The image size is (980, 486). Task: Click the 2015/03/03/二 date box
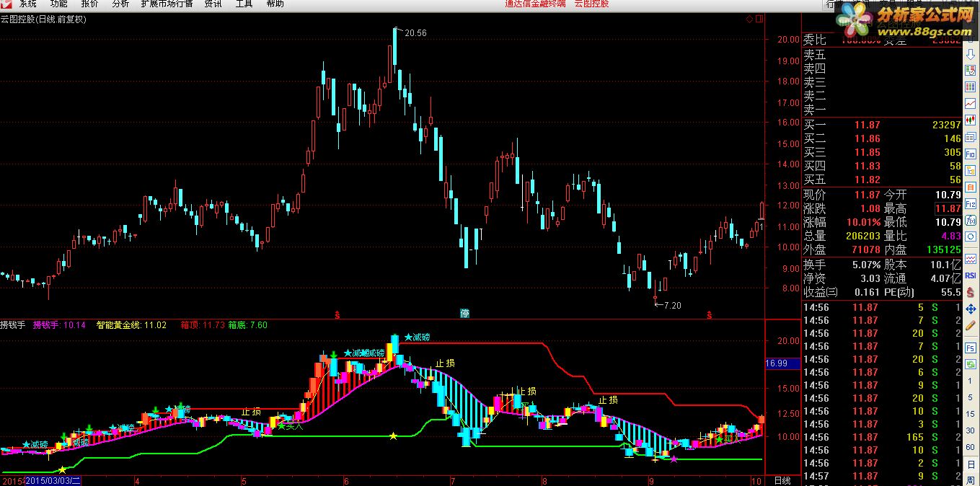(x=53, y=480)
